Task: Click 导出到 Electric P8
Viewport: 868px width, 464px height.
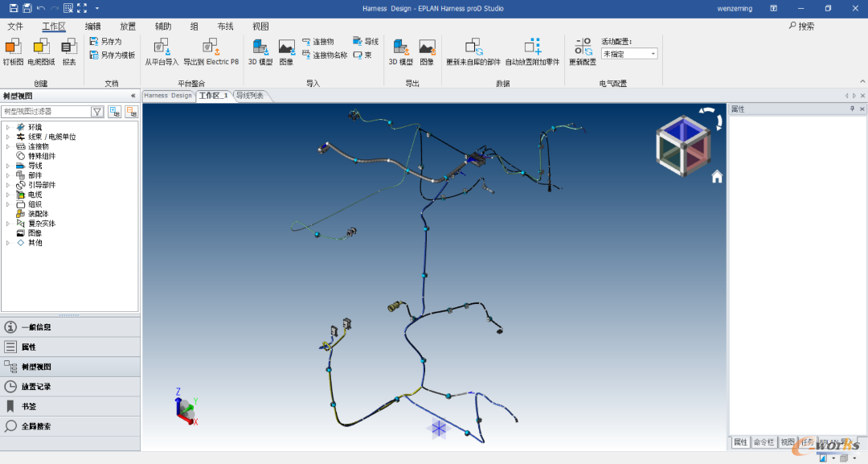Action: (x=211, y=52)
